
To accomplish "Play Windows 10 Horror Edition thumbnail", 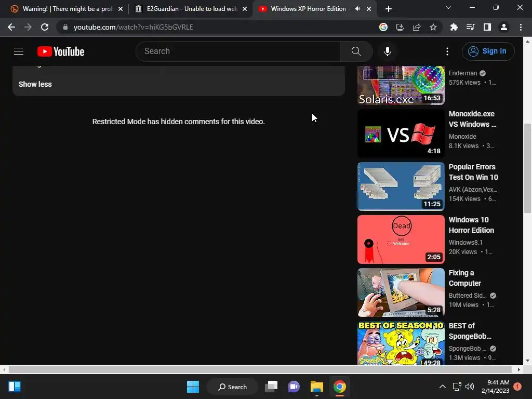I will [401, 239].
